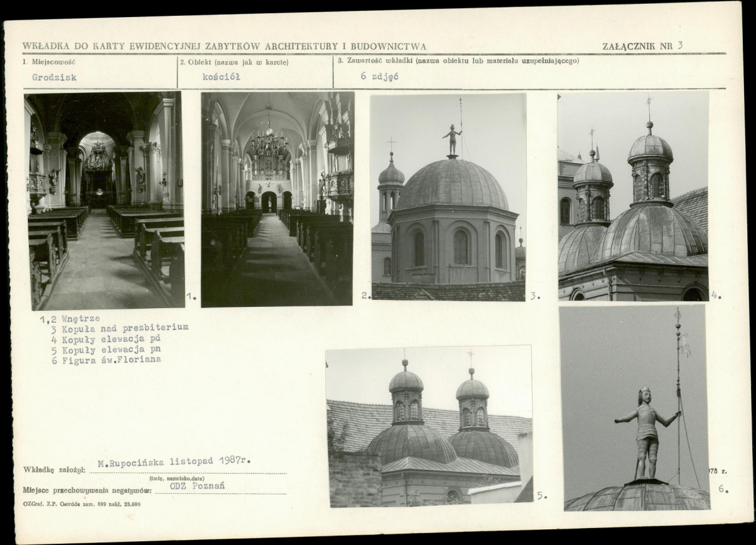The height and width of the screenshot is (545, 756).
Task: Click the 'Grodzisk' locality field
Action: point(54,78)
